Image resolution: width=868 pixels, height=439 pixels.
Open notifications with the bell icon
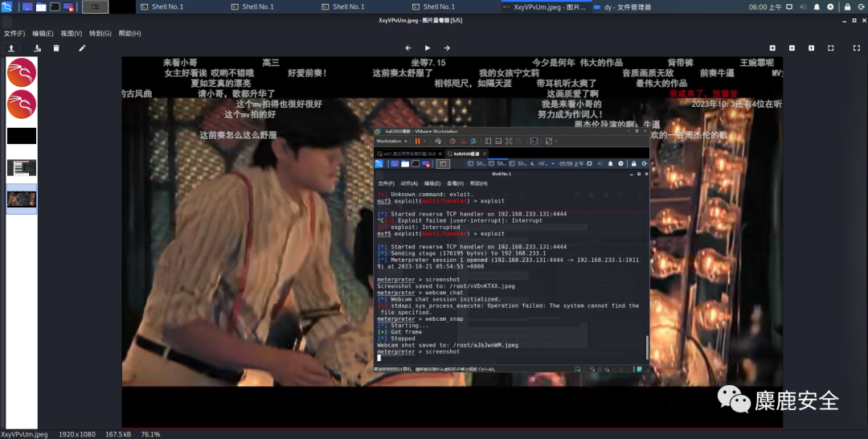pyautogui.click(x=817, y=6)
